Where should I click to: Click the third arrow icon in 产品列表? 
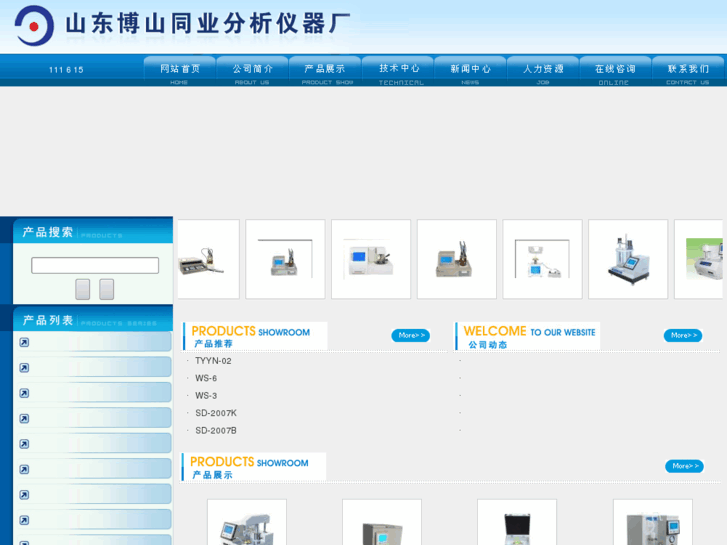pos(24,393)
